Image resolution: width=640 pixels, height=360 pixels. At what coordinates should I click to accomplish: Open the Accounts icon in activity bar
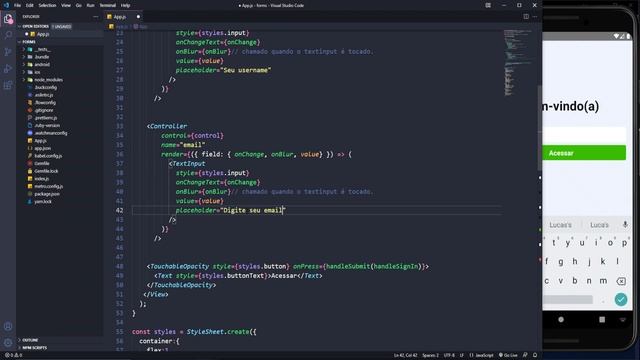[x=8, y=327]
